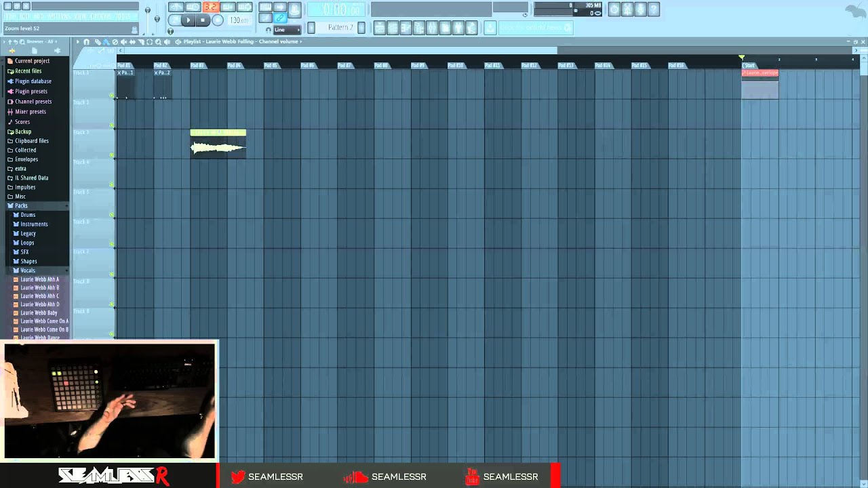The width and height of the screenshot is (868, 488).
Task: Click arrow right of Pattern 2
Action: (x=361, y=28)
